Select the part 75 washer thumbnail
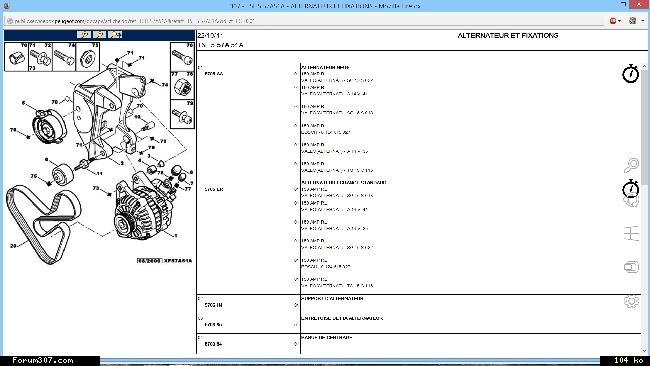 [87, 57]
